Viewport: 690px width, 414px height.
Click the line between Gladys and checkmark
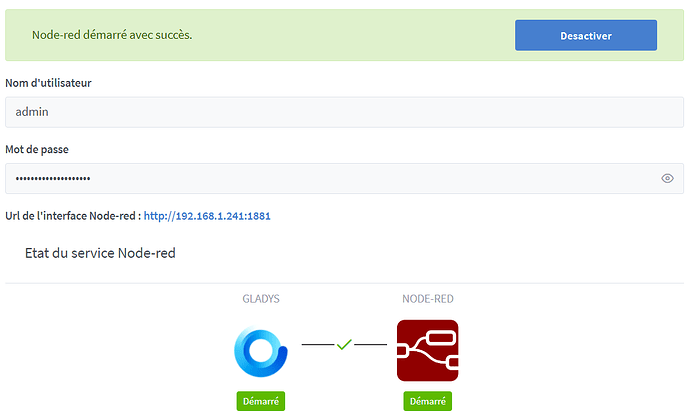coord(317,345)
